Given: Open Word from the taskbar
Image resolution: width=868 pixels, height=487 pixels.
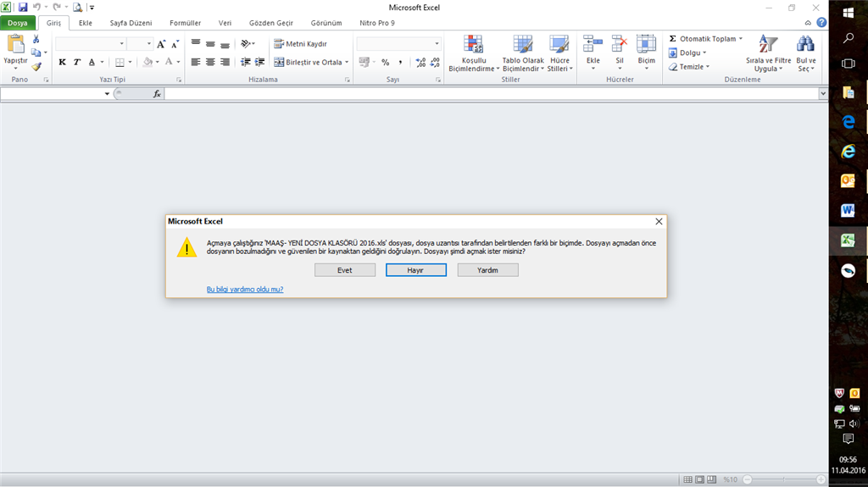Looking at the screenshot, I should point(848,210).
